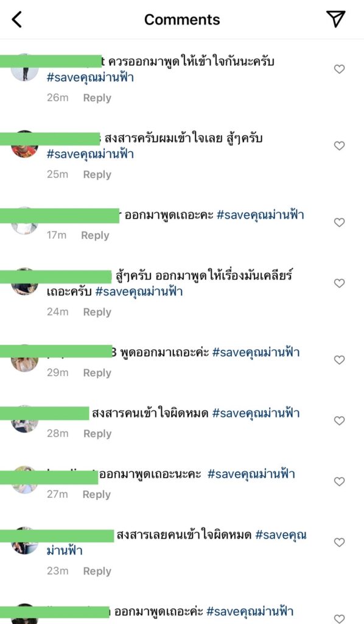Like the comment posted 17m ago
Viewport: 364px width, 624px height.
tap(339, 222)
